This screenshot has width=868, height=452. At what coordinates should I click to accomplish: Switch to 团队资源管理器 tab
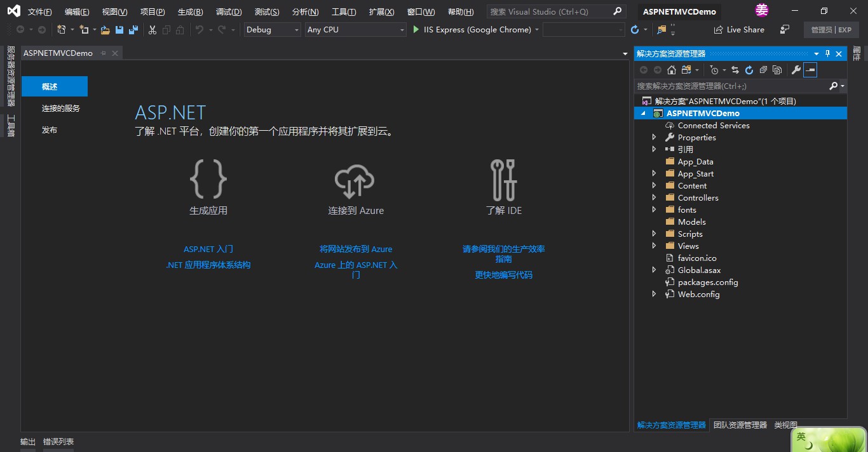coord(740,425)
